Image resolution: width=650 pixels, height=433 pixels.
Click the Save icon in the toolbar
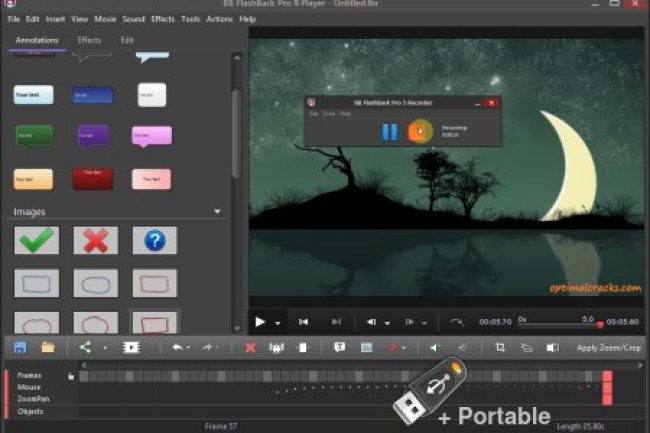coord(19,347)
